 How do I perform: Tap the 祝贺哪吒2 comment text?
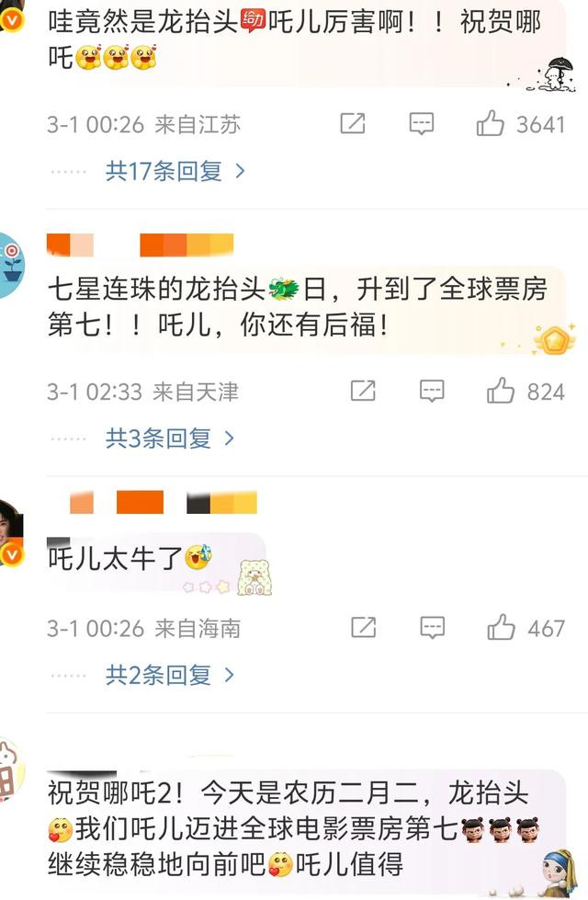coord(288,829)
